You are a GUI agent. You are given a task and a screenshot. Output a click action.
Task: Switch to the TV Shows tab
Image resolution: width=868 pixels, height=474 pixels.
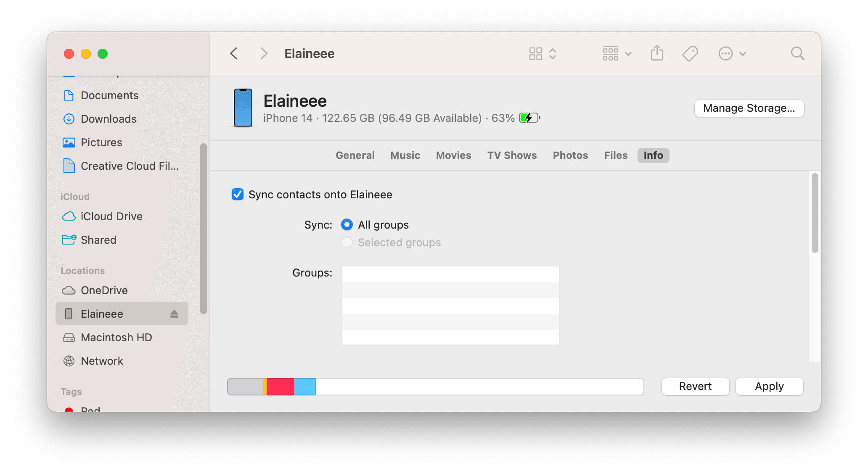(512, 155)
